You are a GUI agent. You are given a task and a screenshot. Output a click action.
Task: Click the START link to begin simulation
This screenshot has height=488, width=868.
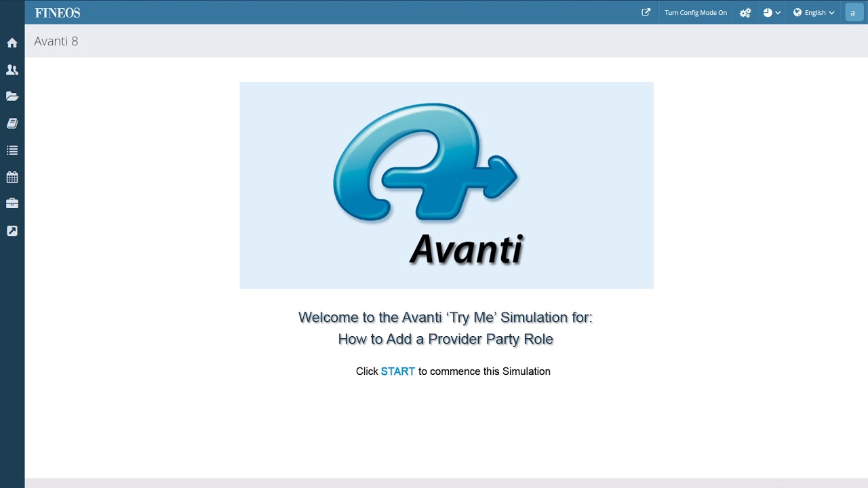pos(397,371)
